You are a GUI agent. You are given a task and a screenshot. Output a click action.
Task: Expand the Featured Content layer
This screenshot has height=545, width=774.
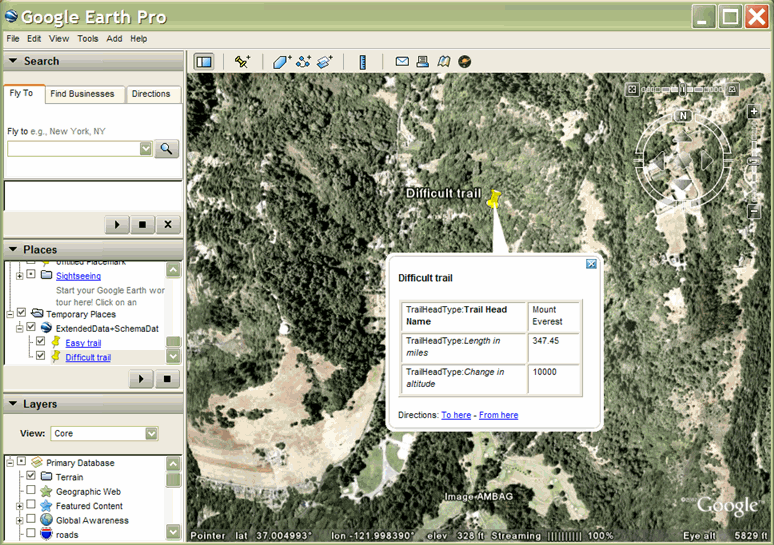[19, 506]
